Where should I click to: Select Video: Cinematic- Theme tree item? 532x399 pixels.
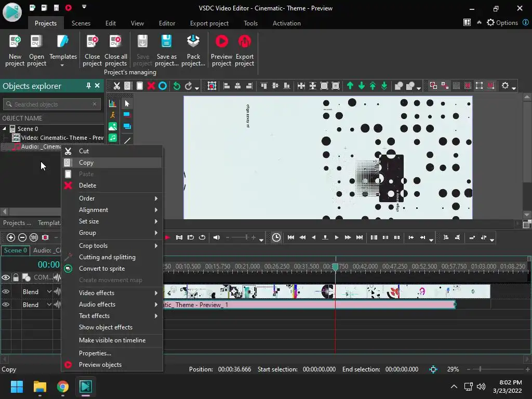click(x=58, y=138)
